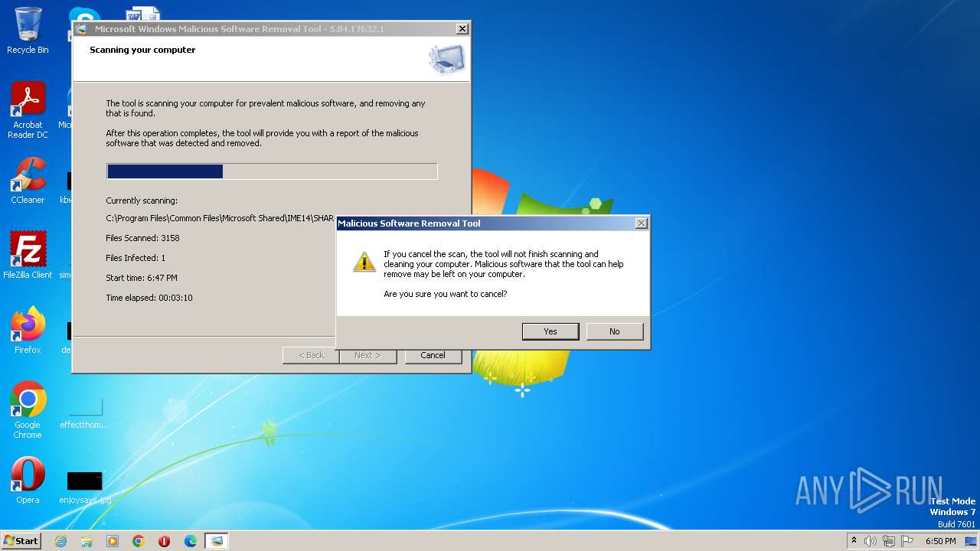This screenshot has height=551, width=980.
Task: Click the clock showing 6:50 PM
Action: click(x=940, y=541)
